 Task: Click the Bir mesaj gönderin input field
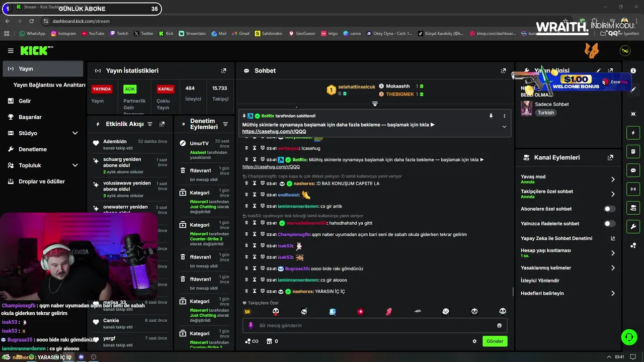pyautogui.click(x=375, y=325)
